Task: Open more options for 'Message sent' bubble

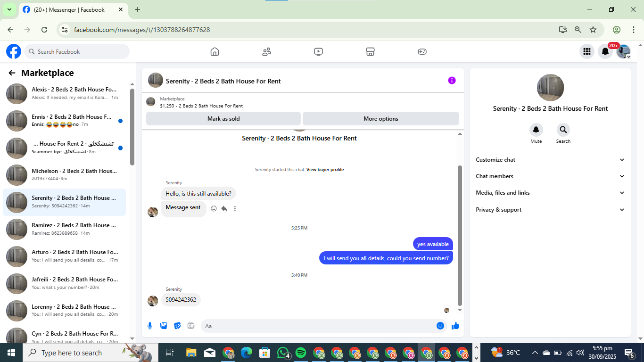Action: tap(235, 208)
